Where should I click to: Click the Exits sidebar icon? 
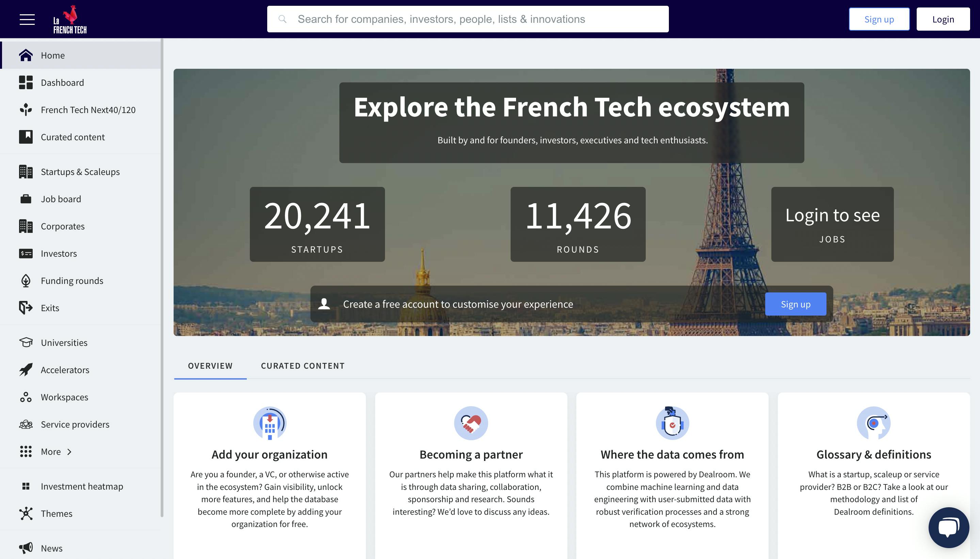coord(25,307)
